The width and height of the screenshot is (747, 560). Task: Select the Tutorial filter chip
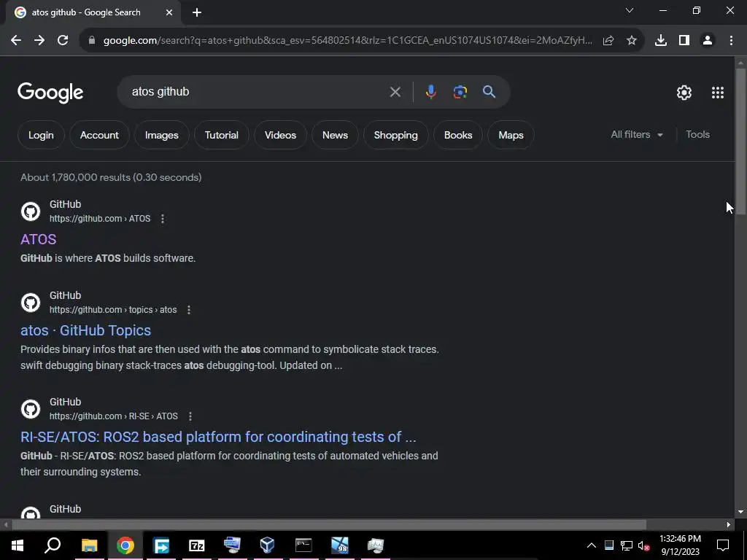point(222,135)
